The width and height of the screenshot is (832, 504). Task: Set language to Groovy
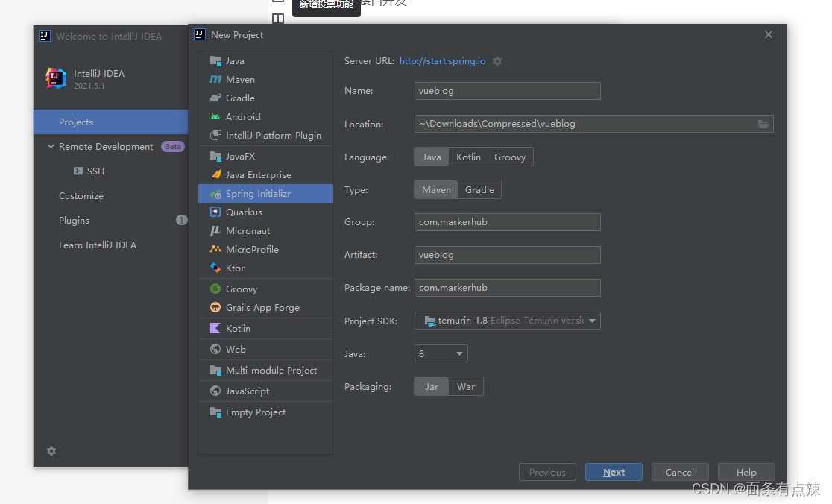(x=510, y=157)
